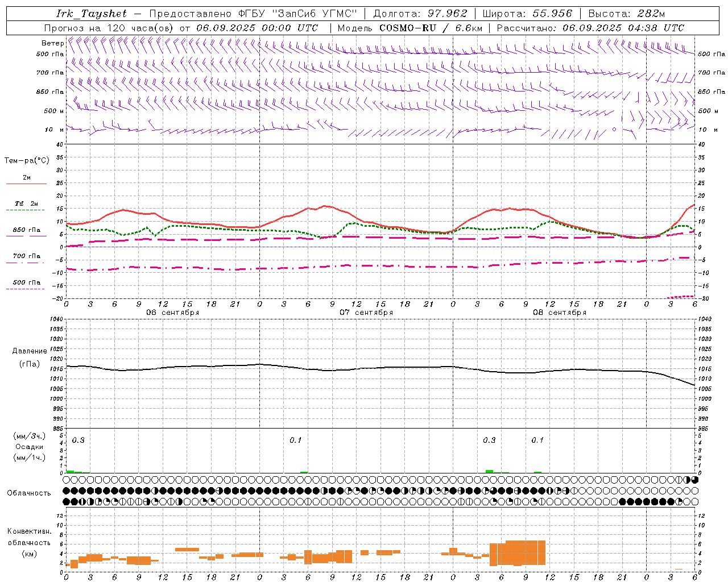
Task: Click the model name "COSMO-RU / 6.6км"
Action: click(x=431, y=28)
